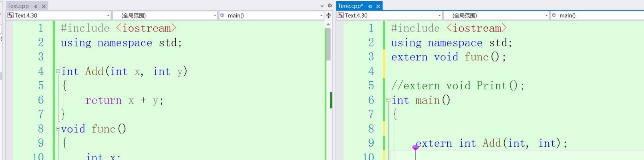The width and height of the screenshot is (644, 160).
Task: Click 'using namespace std;' in Text.cpp
Action: pos(121,42)
